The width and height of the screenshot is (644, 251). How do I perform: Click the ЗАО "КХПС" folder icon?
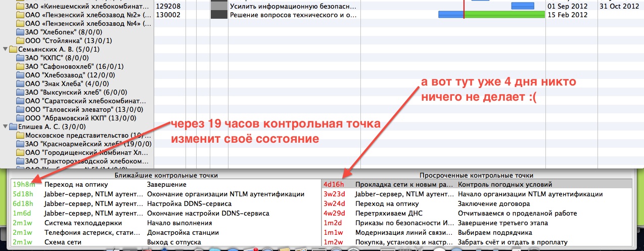[20, 58]
